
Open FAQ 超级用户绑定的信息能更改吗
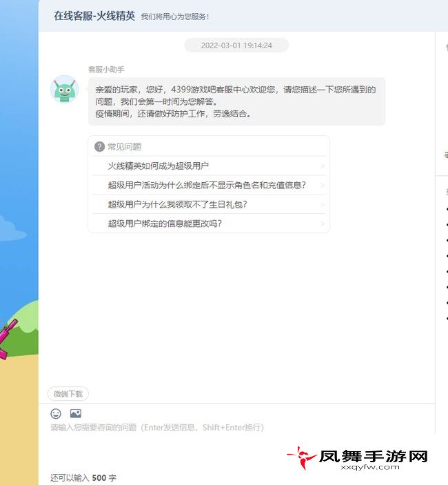click(x=209, y=224)
